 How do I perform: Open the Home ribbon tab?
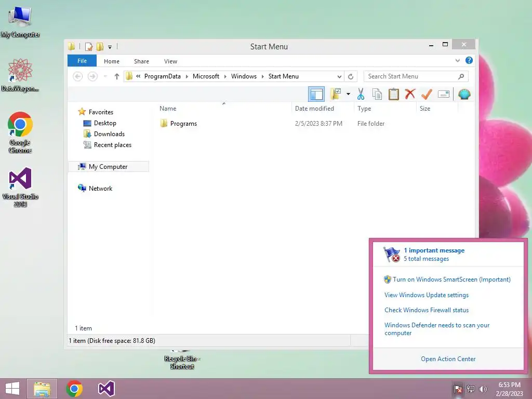tap(112, 61)
